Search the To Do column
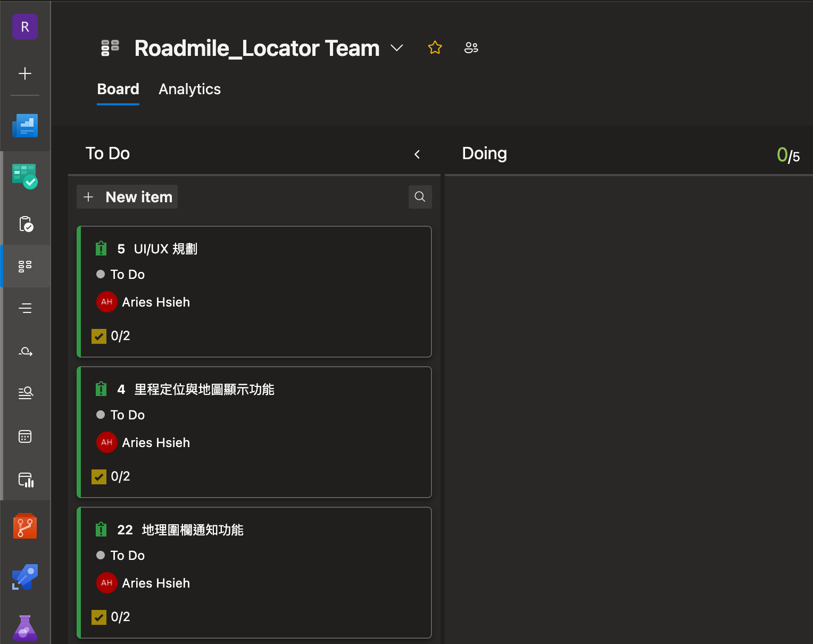Viewport: 813px width, 644px height. 420,197
